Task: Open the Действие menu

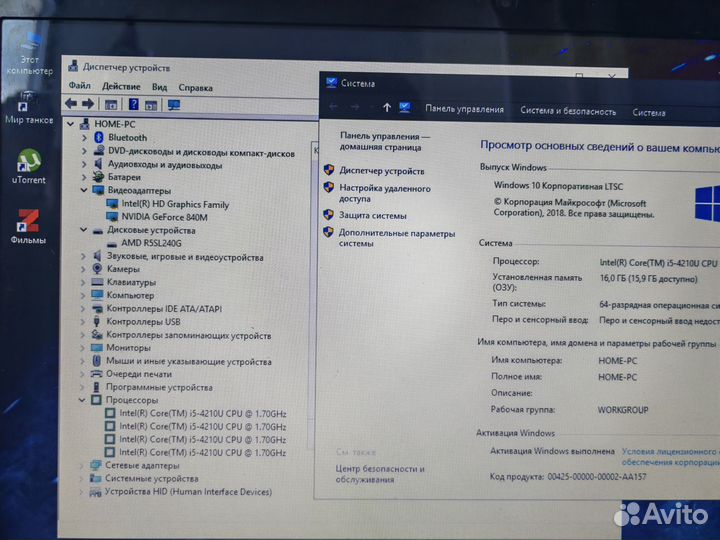Action: click(x=121, y=86)
